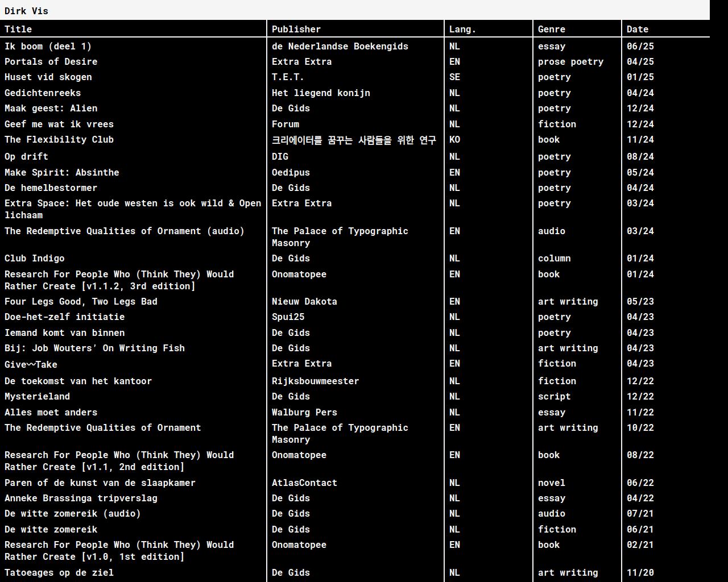The width and height of the screenshot is (728, 582).
Task: Open the Mysterieland entry
Action: (x=37, y=396)
